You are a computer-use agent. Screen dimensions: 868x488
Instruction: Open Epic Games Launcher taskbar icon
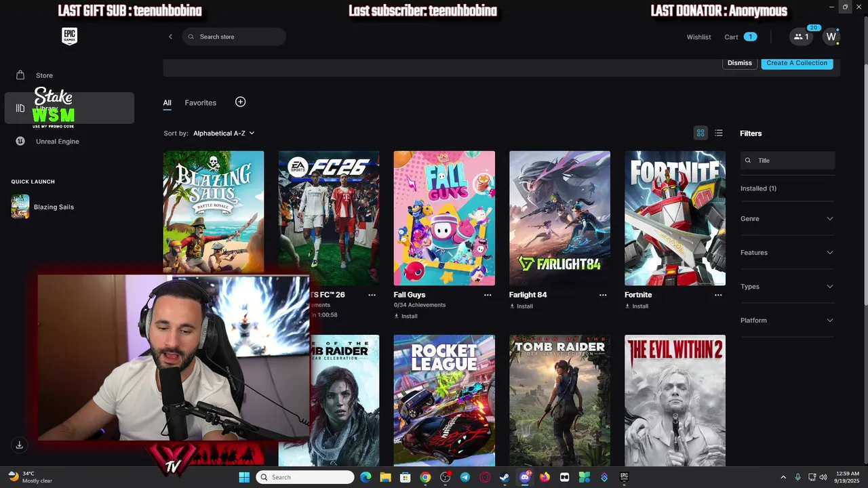(624, 477)
